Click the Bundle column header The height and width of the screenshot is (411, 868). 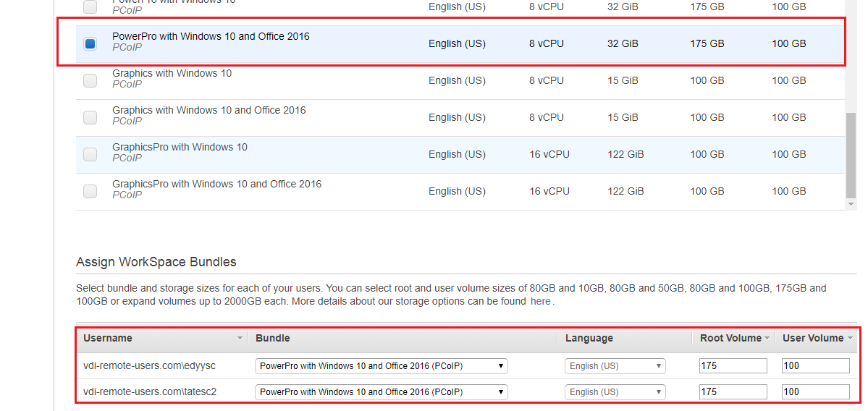point(273,339)
